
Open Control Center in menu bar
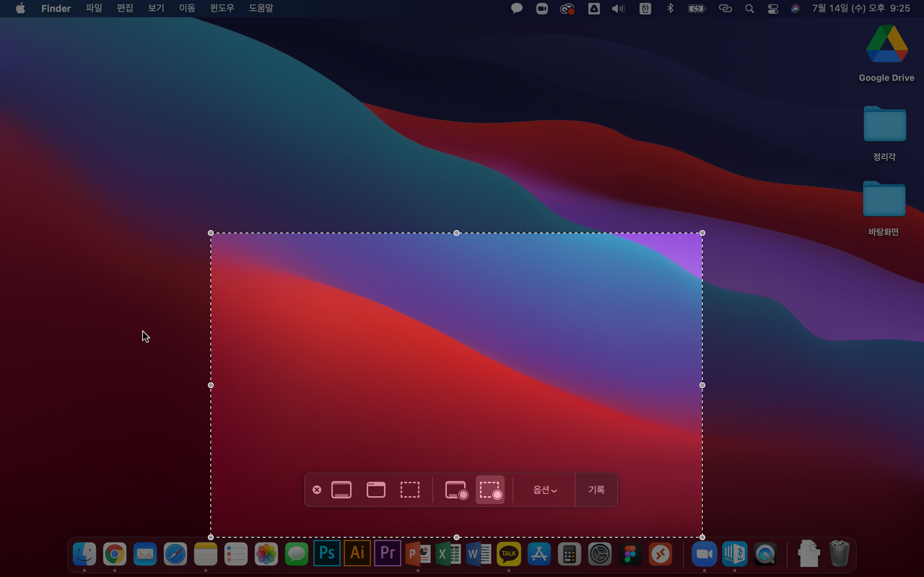(773, 8)
